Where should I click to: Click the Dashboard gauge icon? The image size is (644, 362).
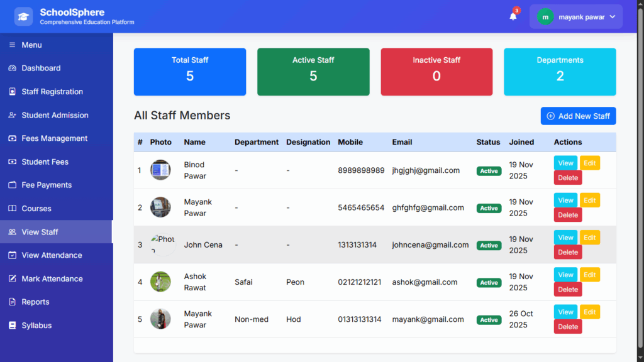[x=12, y=69]
